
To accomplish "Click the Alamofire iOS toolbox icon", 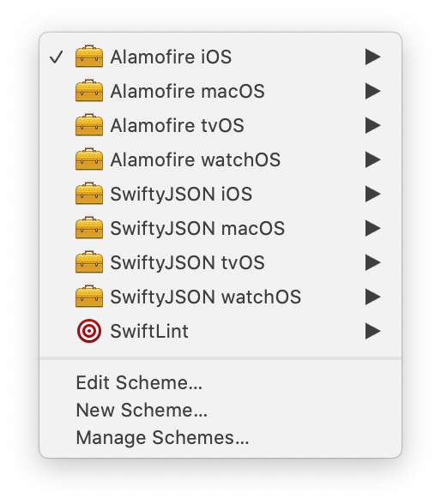I will tap(89, 57).
